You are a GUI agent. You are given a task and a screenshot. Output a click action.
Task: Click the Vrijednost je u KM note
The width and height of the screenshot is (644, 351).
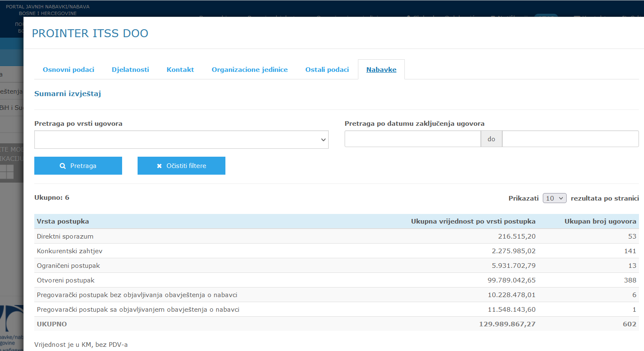coord(81,345)
